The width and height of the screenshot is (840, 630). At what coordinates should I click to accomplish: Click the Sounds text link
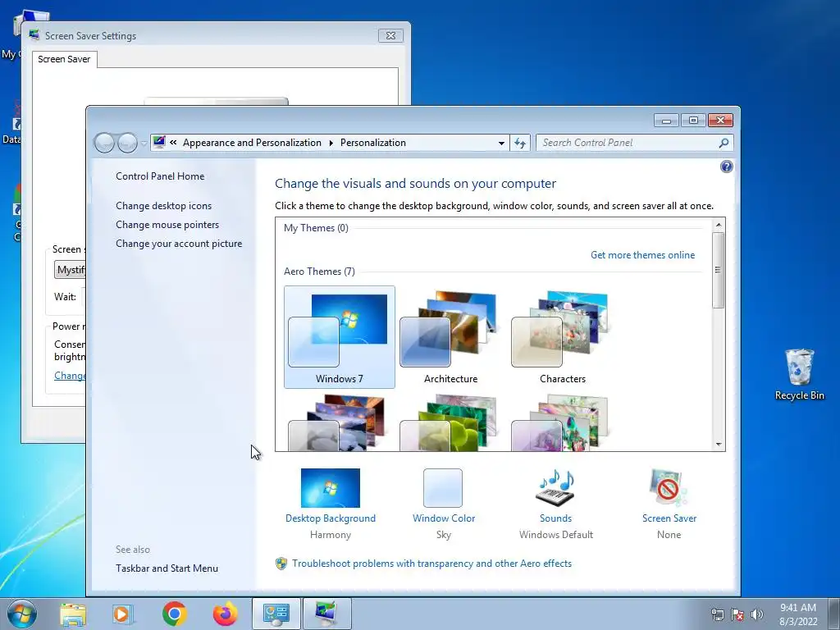555,518
